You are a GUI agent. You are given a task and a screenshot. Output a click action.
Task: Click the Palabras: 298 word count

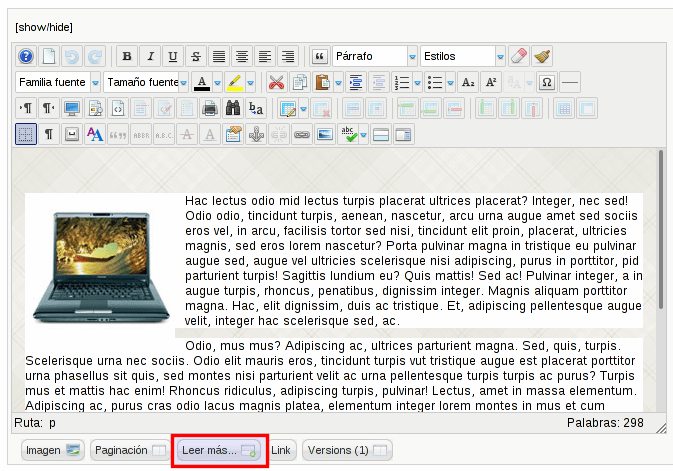605,423
